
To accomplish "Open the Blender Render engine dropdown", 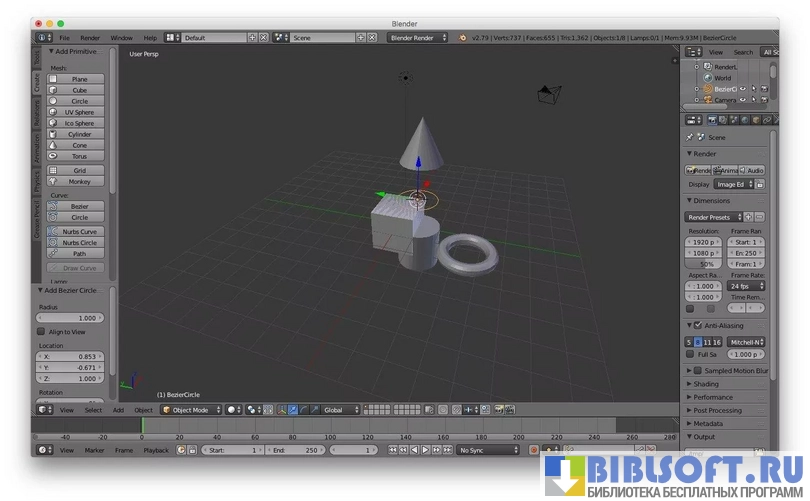I will (x=418, y=37).
